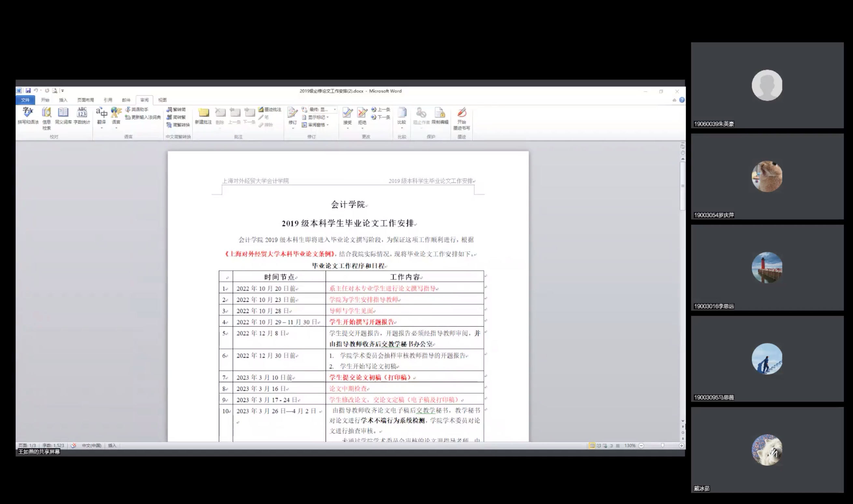Open the 文件 file tab
Viewport: 853px width, 504px height.
coord(25,100)
